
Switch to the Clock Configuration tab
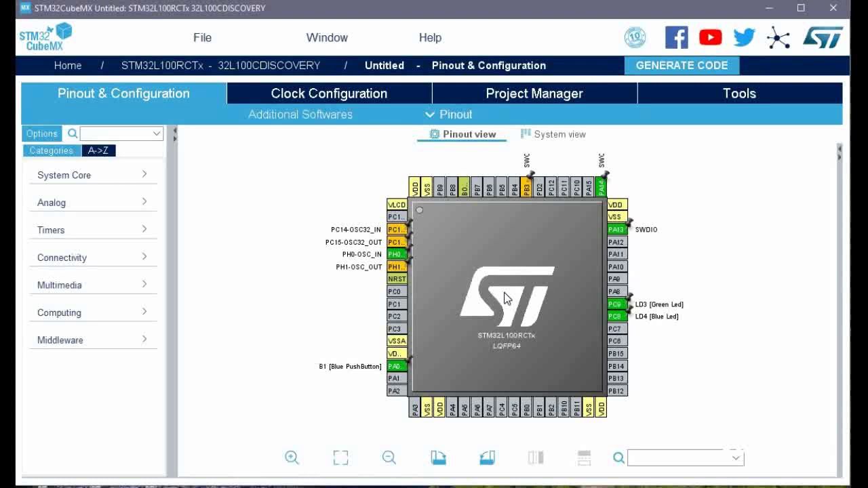(x=329, y=93)
